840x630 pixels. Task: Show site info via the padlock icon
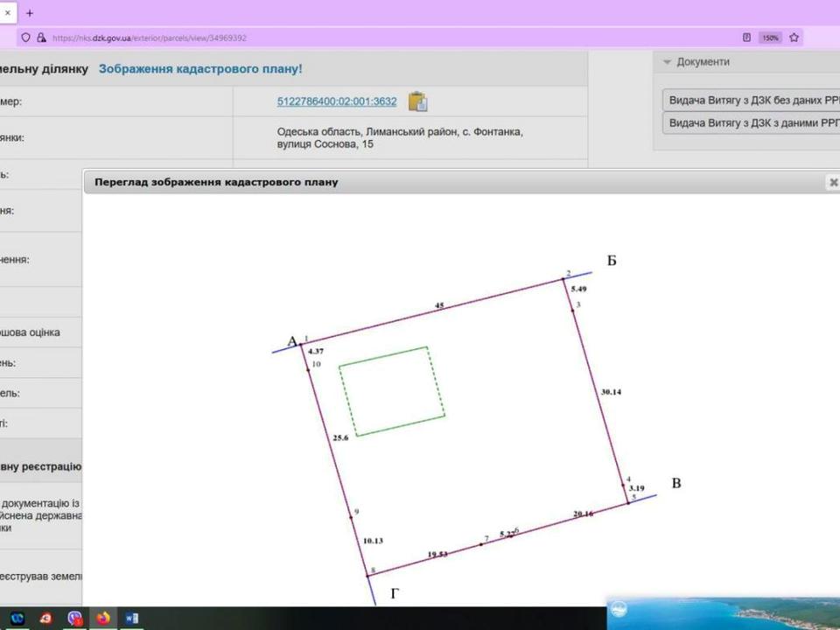pos(41,38)
